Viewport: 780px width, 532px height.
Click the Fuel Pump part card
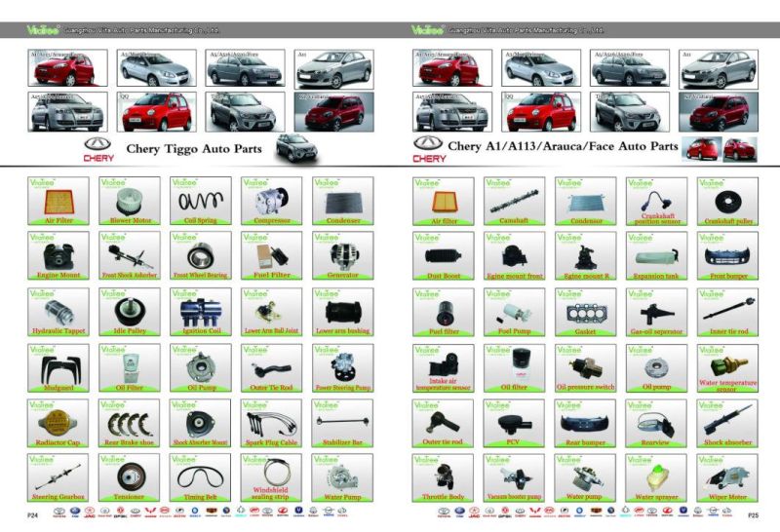(x=515, y=312)
